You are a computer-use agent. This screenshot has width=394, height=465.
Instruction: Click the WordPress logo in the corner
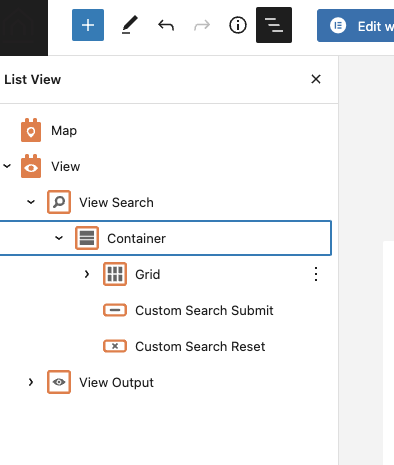(x=24, y=28)
